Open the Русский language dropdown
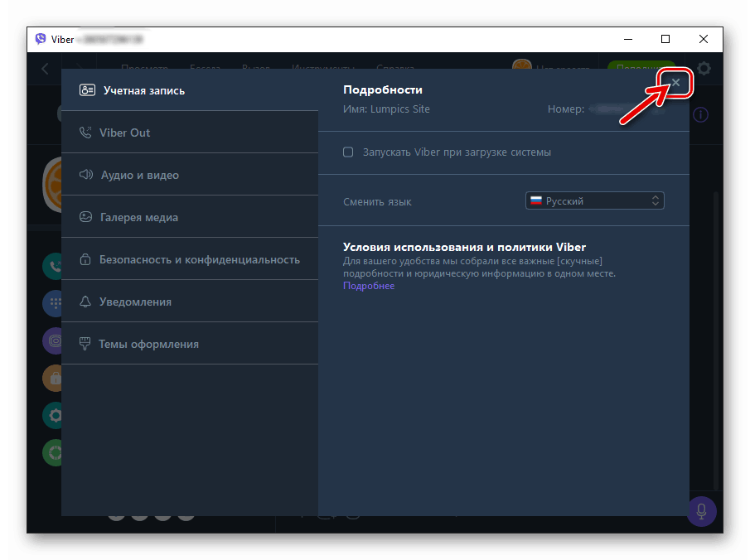The image size is (750, 560). [x=594, y=200]
